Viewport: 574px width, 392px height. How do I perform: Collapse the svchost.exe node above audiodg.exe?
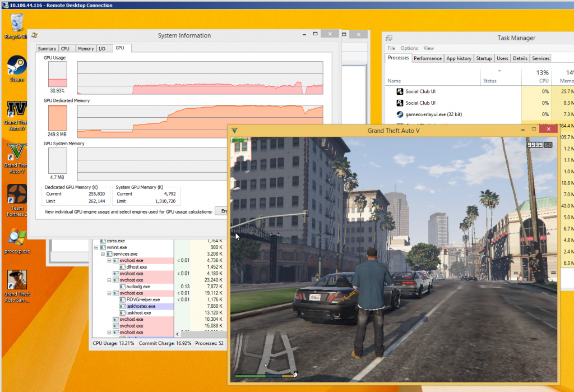click(x=109, y=280)
